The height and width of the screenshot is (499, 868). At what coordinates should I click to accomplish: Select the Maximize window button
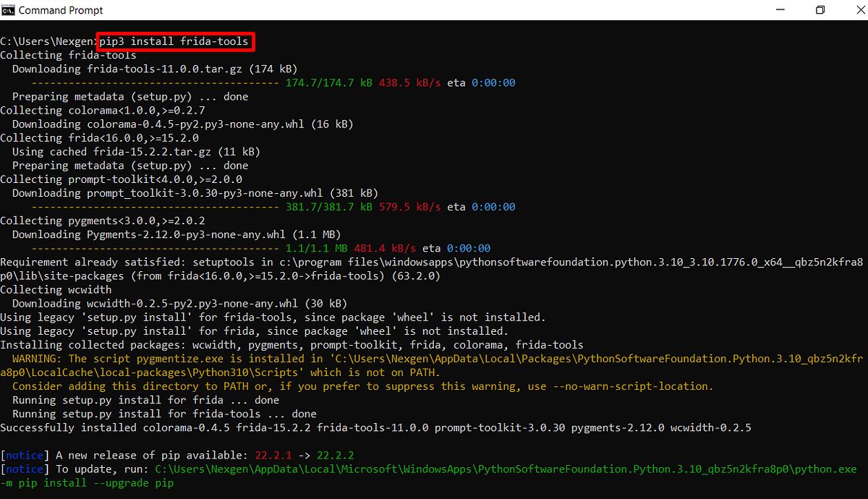pyautogui.click(x=820, y=9)
